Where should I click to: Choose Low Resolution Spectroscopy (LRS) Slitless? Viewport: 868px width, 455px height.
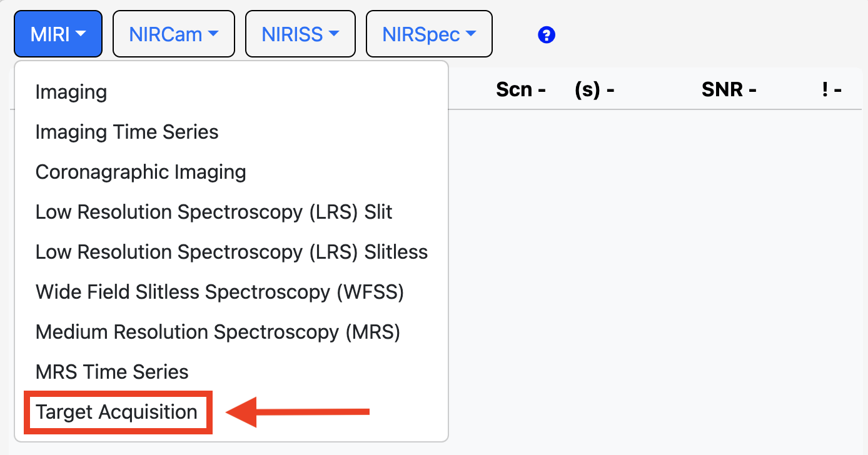[x=231, y=252]
